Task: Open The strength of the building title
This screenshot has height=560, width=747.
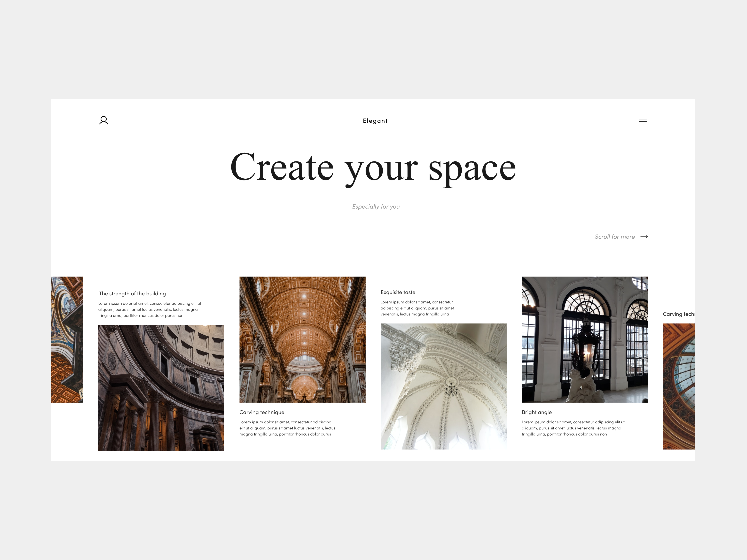Action: point(132,294)
